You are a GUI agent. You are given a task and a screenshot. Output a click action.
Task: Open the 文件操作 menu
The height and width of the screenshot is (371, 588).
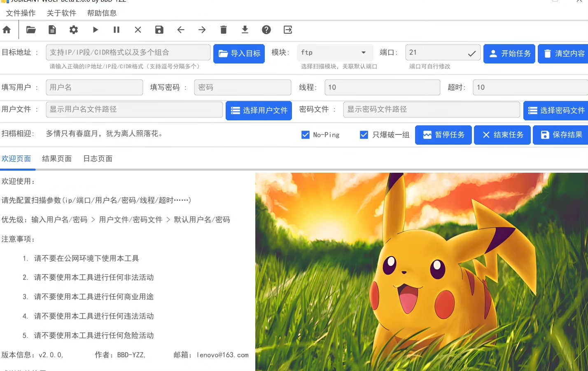point(21,13)
